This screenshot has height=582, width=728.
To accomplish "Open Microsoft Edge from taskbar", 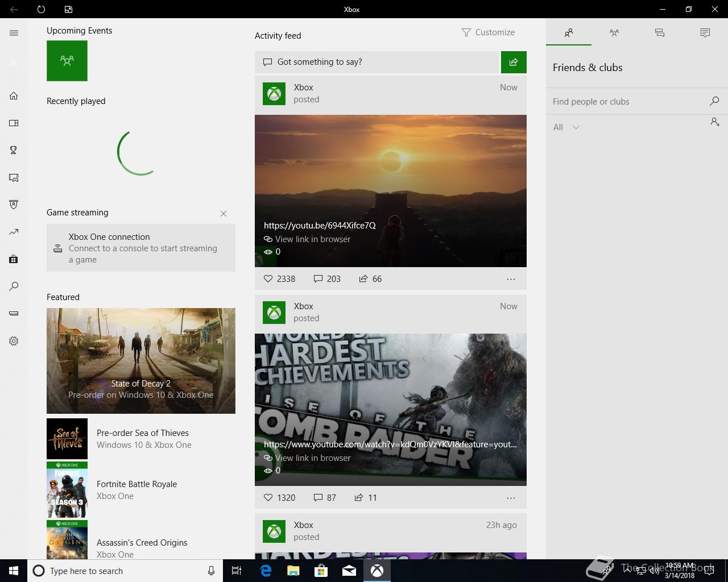I will [x=266, y=571].
